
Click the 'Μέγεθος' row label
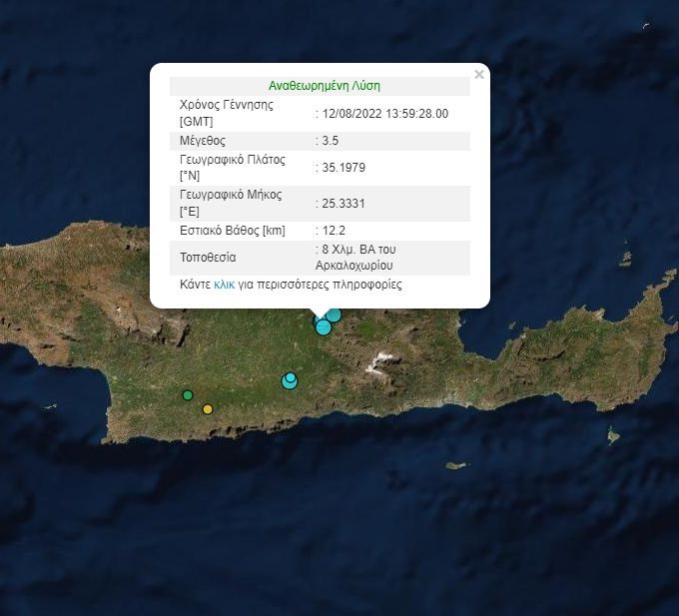pos(203,141)
